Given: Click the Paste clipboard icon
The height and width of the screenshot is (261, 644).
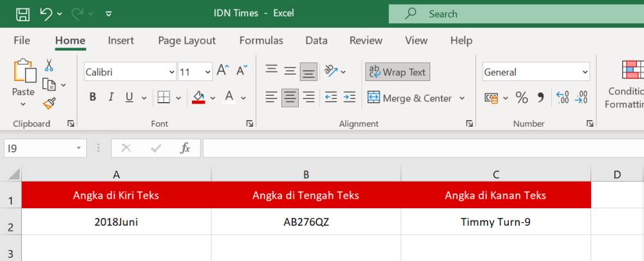Looking at the screenshot, I should (x=24, y=71).
